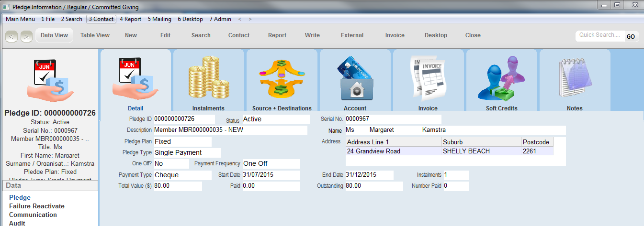Image resolution: width=644 pixels, height=226 pixels.
Task: Click into the Quick Search field
Action: coord(599,35)
